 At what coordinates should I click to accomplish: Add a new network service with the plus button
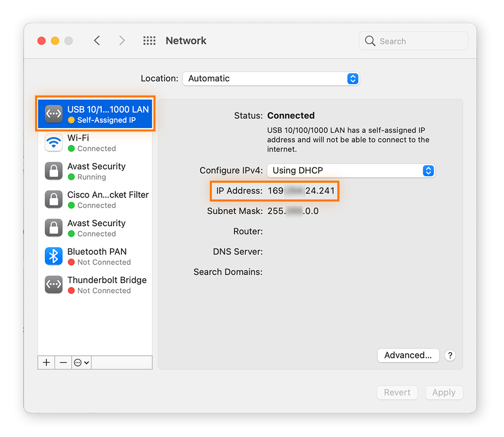pyautogui.click(x=46, y=362)
